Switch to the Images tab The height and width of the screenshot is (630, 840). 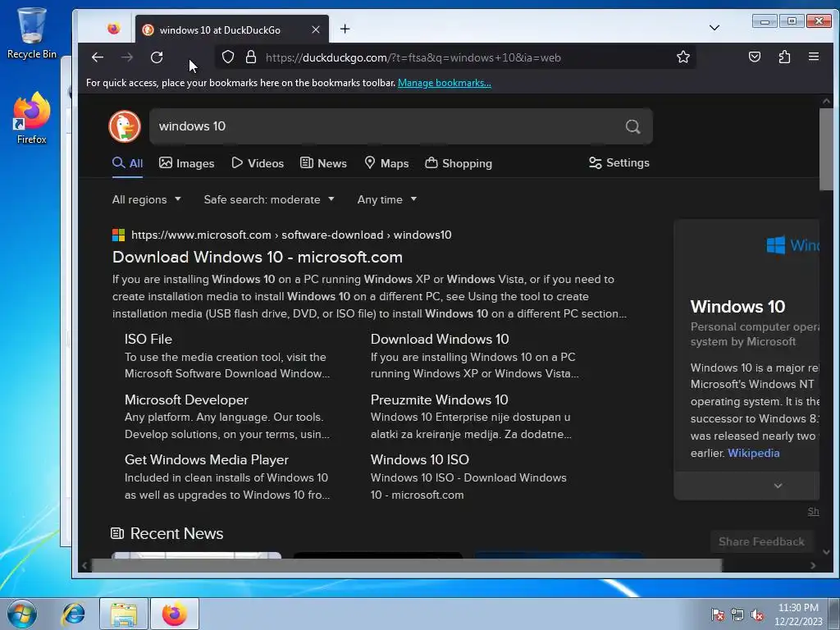click(x=186, y=163)
